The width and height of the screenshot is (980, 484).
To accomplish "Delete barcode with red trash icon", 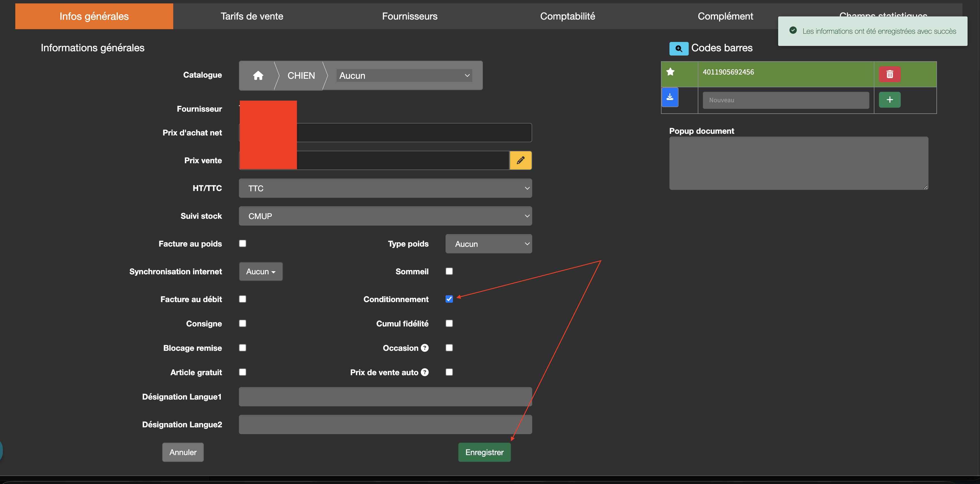I will click(889, 74).
